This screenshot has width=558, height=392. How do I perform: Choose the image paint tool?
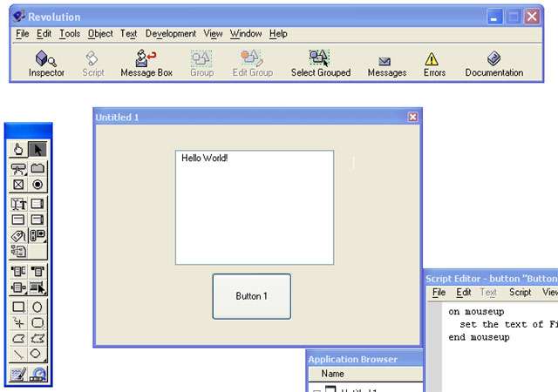point(18,374)
